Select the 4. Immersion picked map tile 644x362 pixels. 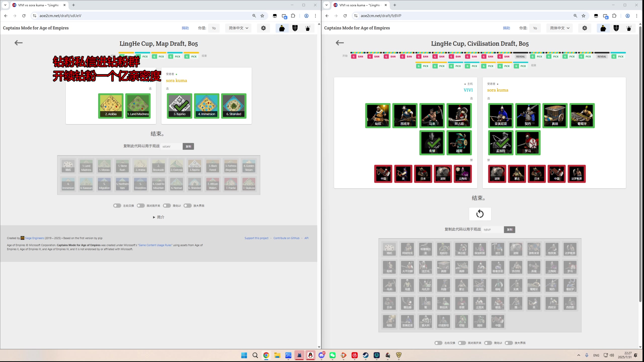[207, 106]
